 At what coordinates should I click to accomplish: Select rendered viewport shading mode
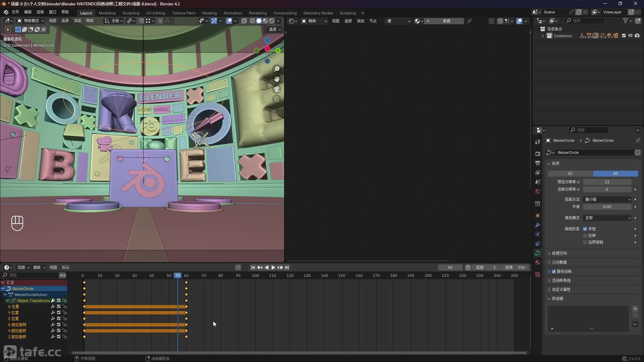(x=272, y=21)
